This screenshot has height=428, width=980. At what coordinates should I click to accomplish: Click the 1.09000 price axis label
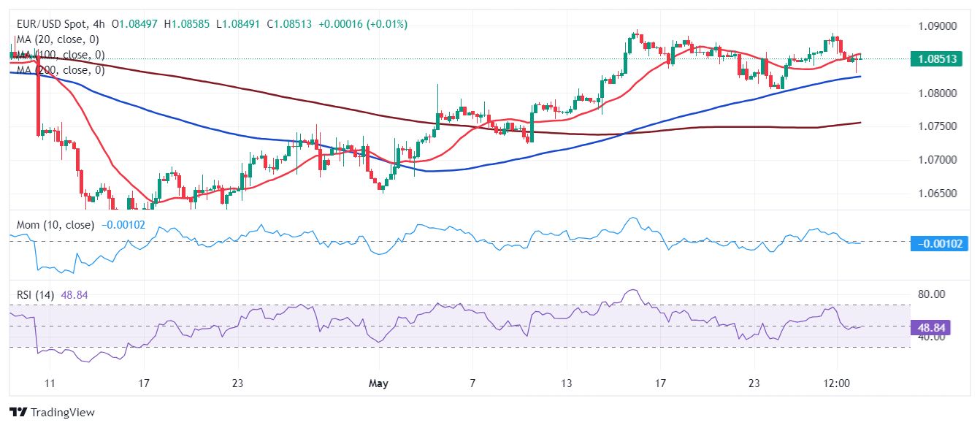pyautogui.click(x=937, y=26)
